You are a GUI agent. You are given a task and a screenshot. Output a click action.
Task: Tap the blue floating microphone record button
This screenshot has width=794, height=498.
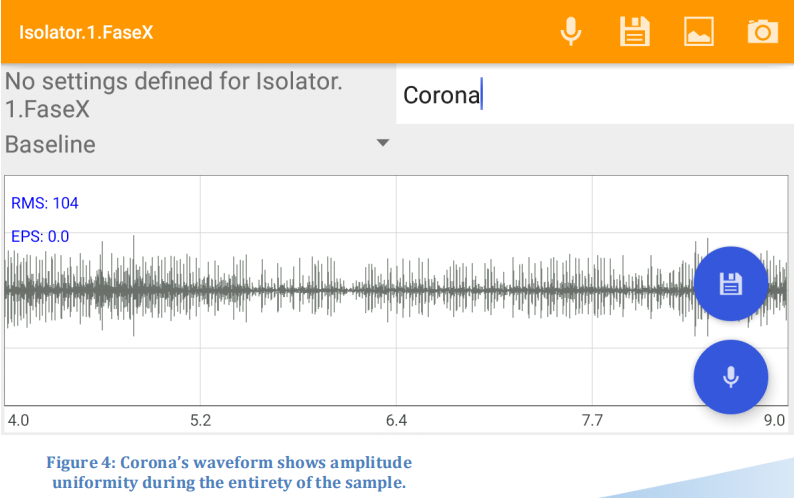click(x=731, y=377)
